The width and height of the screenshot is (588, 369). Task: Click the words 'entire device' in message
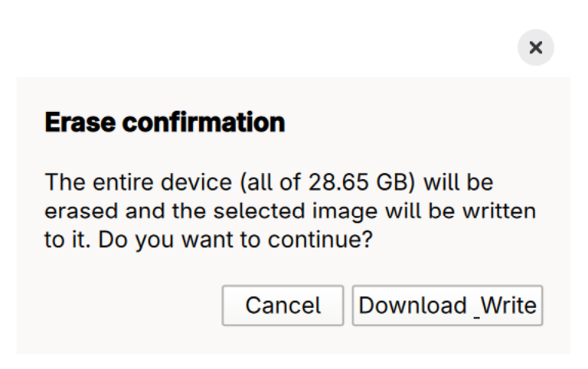(x=162, y=182)
